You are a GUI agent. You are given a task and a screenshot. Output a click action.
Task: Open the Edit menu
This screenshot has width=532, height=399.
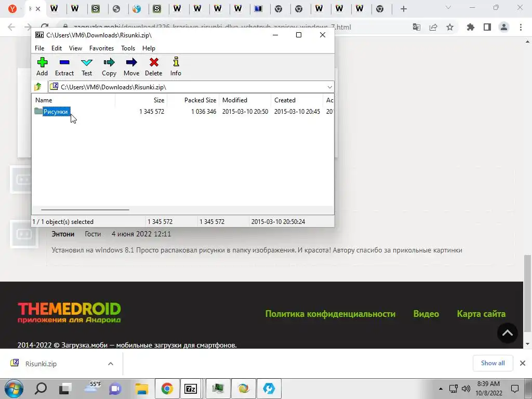pyautogui.click(x=56, y=48)
